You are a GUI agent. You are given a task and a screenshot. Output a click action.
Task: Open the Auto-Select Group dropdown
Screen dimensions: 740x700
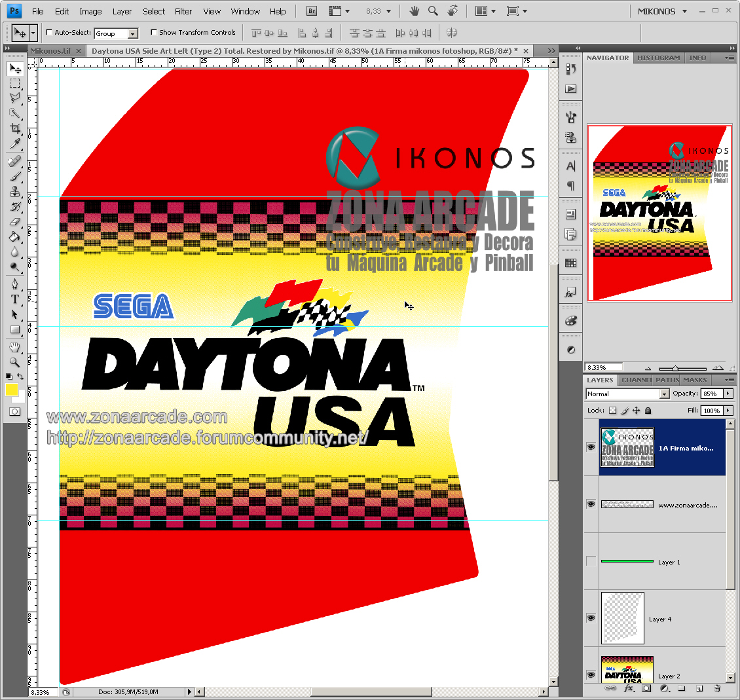click(133, 33)
